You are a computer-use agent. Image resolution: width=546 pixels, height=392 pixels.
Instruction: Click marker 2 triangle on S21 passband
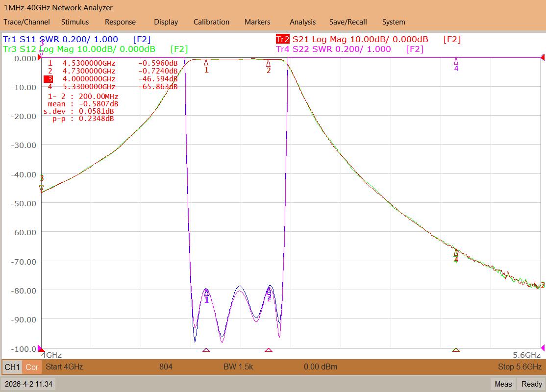[269, 63]
